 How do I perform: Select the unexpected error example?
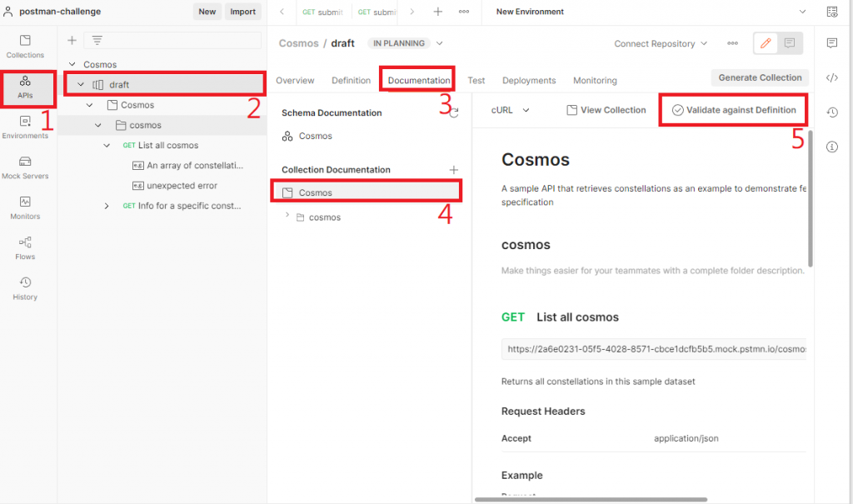tap(175, 186)
